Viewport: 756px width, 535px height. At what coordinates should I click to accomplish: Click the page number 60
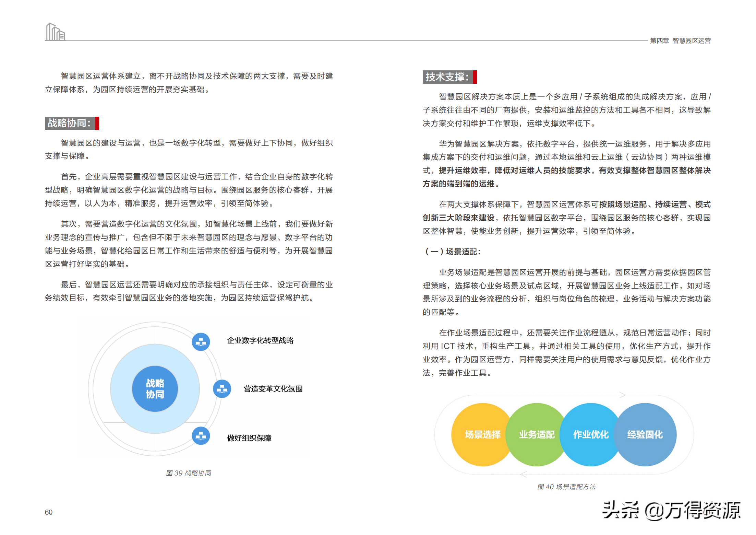[49, 512]
